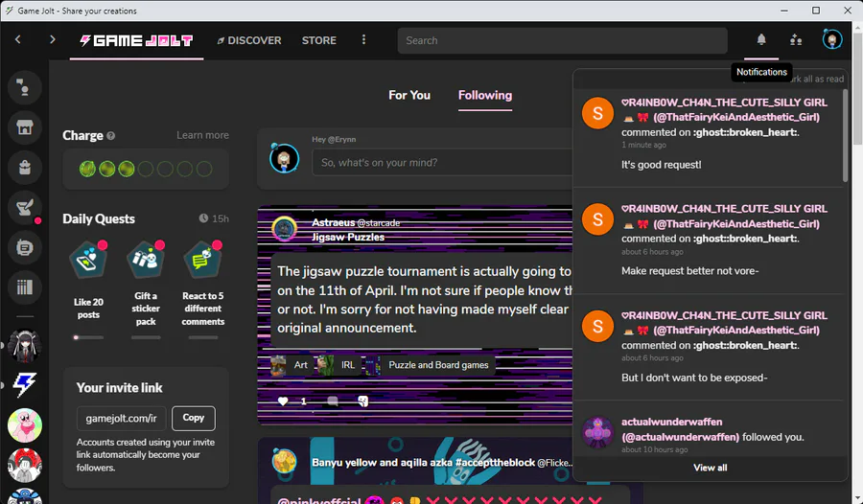Click the invite link field
The height and width of the screenshot is (504, 863).
[x=121, y=418]
